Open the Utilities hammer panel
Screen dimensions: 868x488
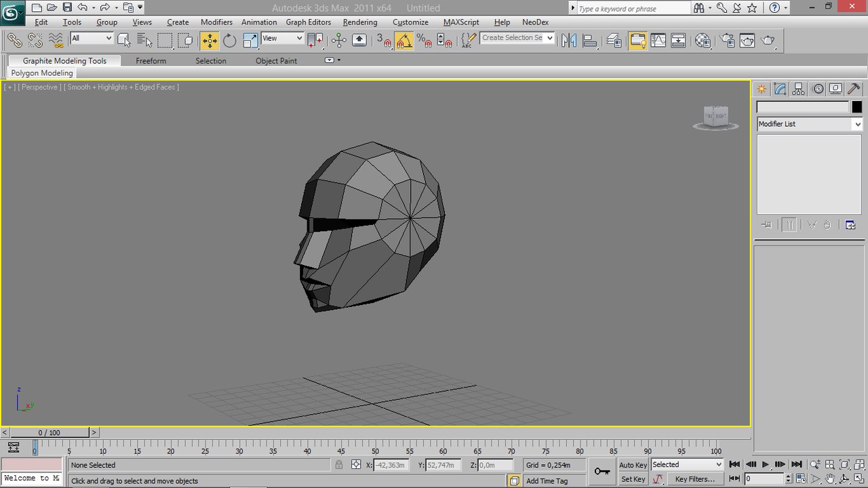pos(854,89)
